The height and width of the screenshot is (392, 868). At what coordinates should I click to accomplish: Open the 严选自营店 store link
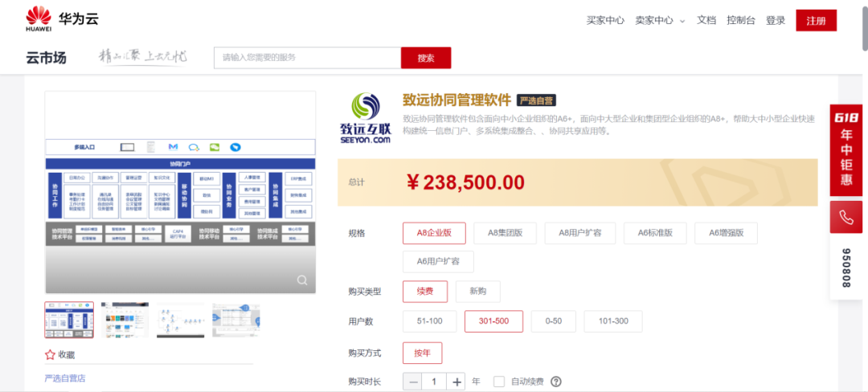[x=65, y=378]
